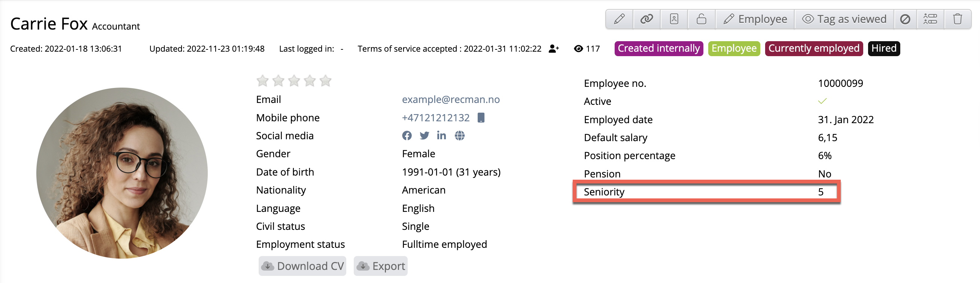Image resolution: width=980 pixels, height=283 pixels.
Task: Click the Export button
Action: click(x=380, y=266)
